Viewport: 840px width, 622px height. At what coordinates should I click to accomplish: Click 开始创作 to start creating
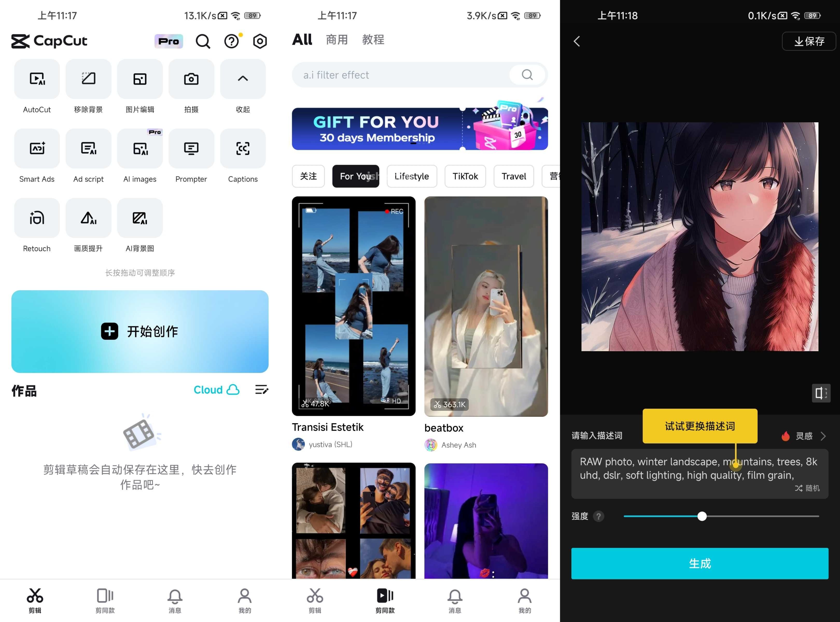click(x=140, y=332)
